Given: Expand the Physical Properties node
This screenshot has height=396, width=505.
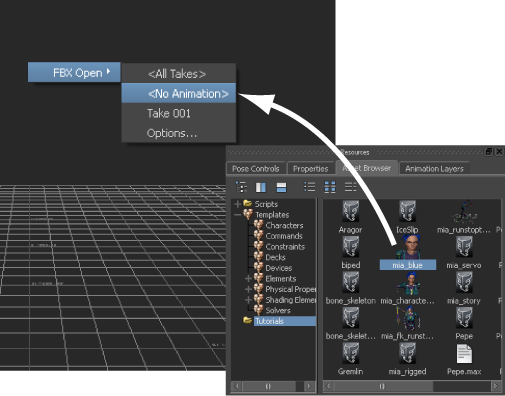Looking at the screenshot, I should point(248,289).
